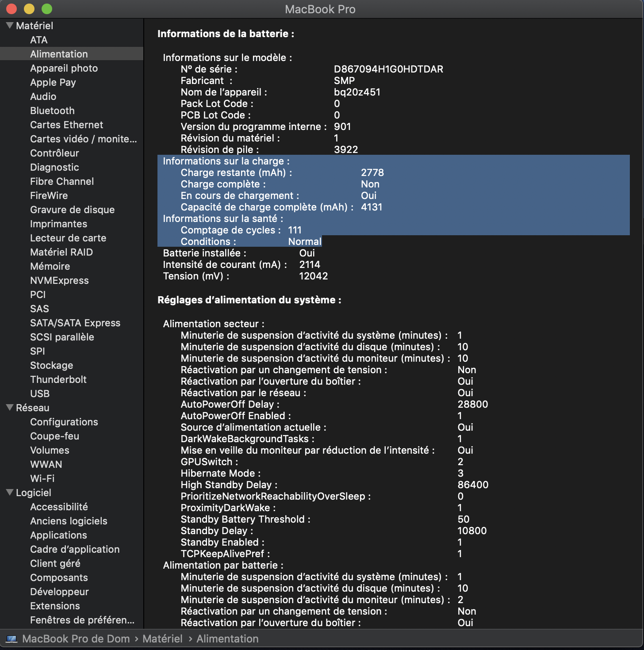Click the laptop icon in path bar

click(11, 639)
